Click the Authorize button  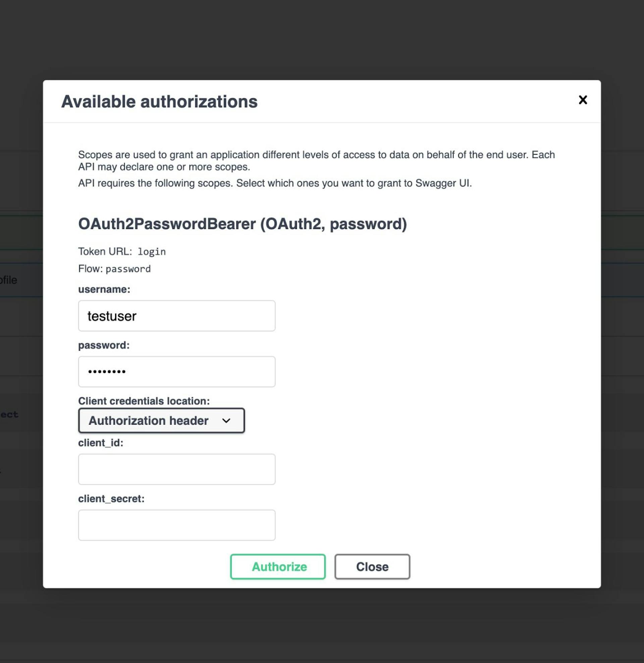coord(278,567)
